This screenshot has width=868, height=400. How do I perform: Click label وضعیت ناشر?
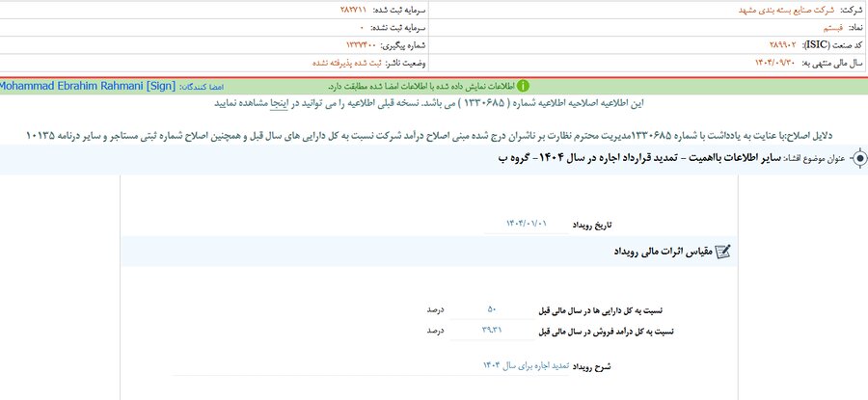[x=406, y=63]
